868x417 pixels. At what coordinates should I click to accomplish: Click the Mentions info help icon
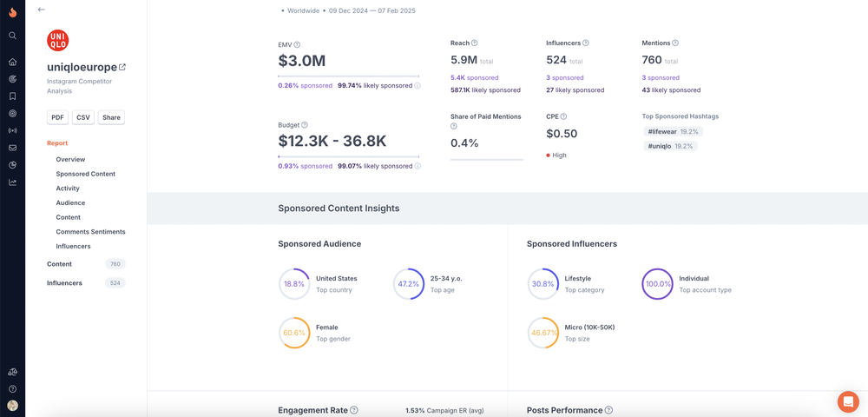click(675, 43)
